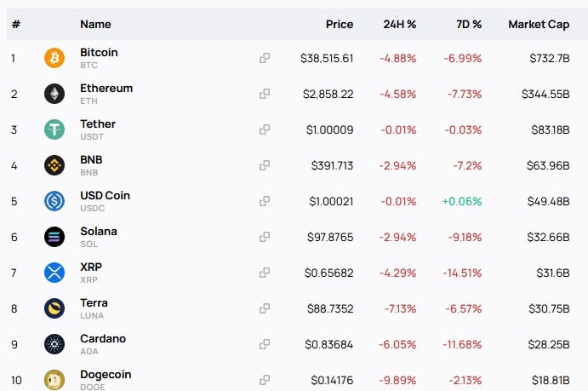Sort by the Name column header
Viewport: 588px width, 391px height.
coord(95,25)
